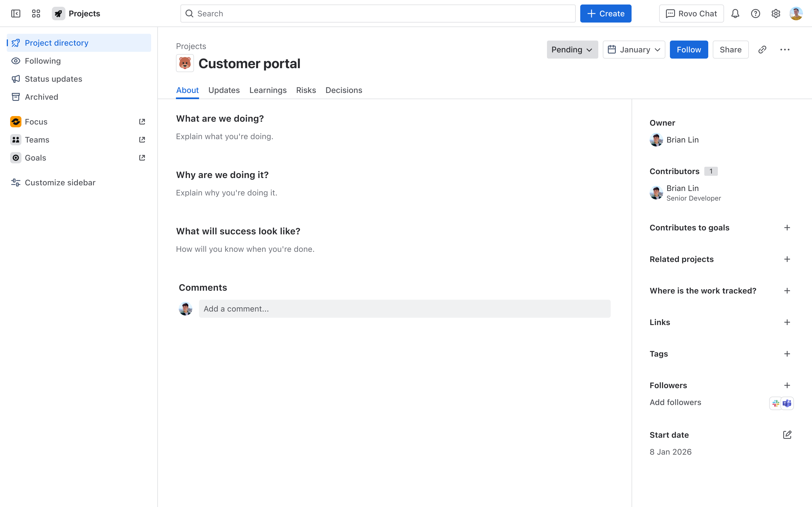Switch to the Updates tab
812x507 pixels.
[x=224, y=90]
